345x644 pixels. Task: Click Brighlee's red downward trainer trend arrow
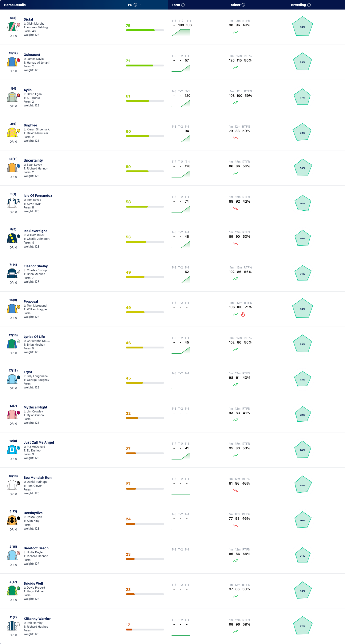(x=235, y=138)
